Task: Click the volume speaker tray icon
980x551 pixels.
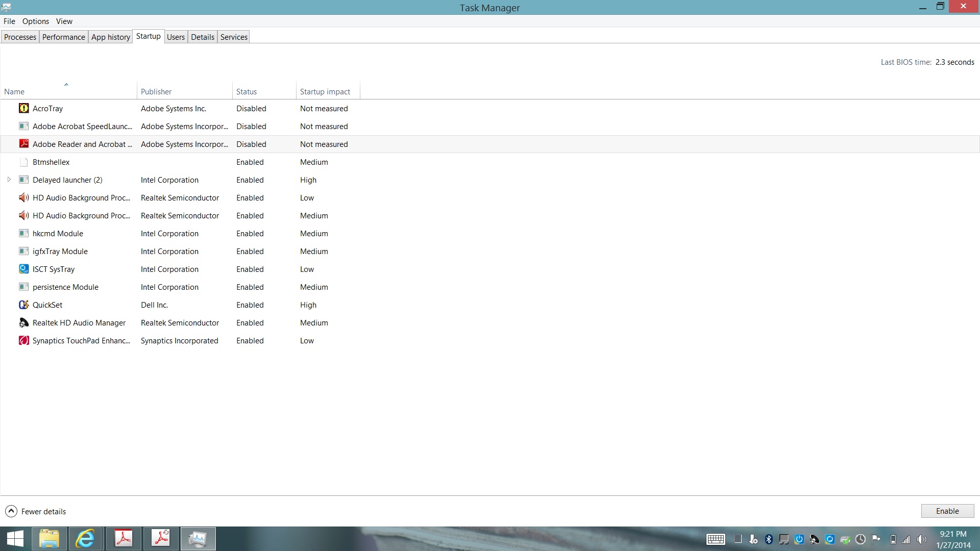Action: (x=921, y=539)
